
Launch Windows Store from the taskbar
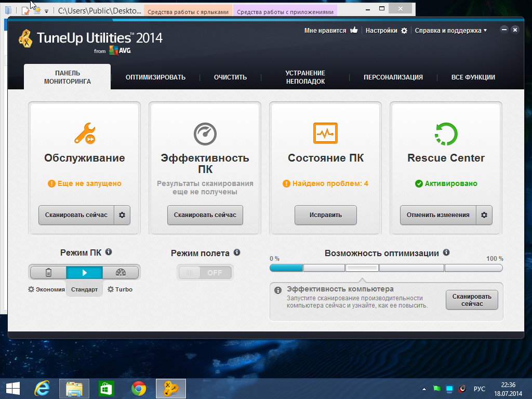pos(106,389)
